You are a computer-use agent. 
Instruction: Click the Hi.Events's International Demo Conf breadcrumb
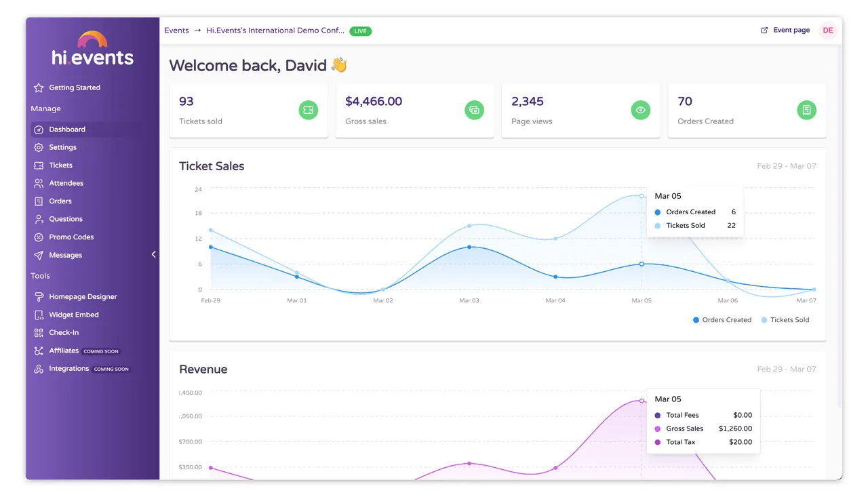pos(275,31)
